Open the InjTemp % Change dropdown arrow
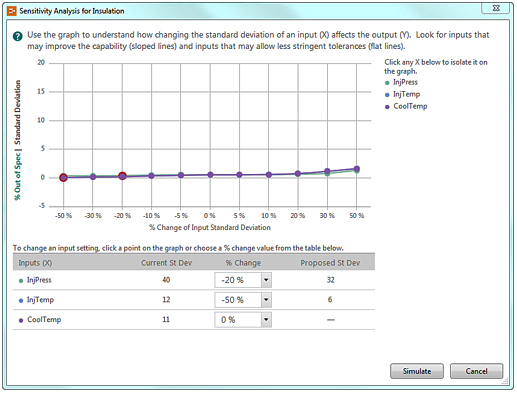Image resolution: width=517 pixels, height=394 pixels. coord(266,300)
